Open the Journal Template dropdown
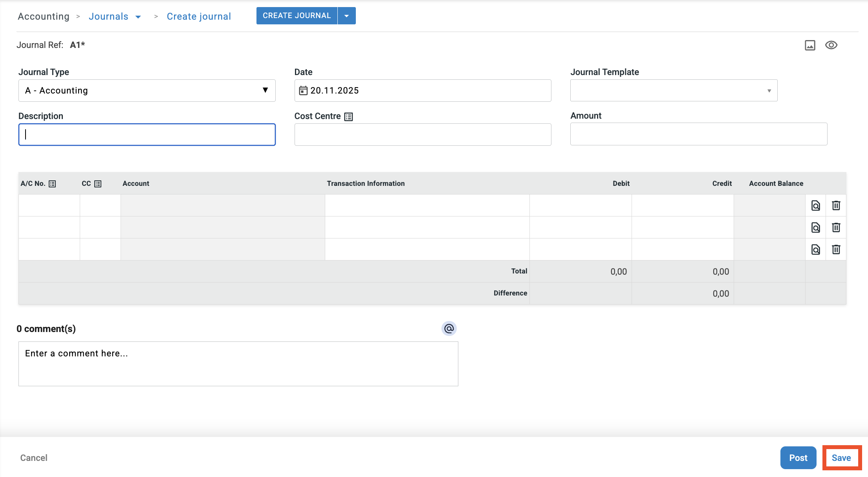This screenshot has height=477, width=868. (x=674, y=91)
